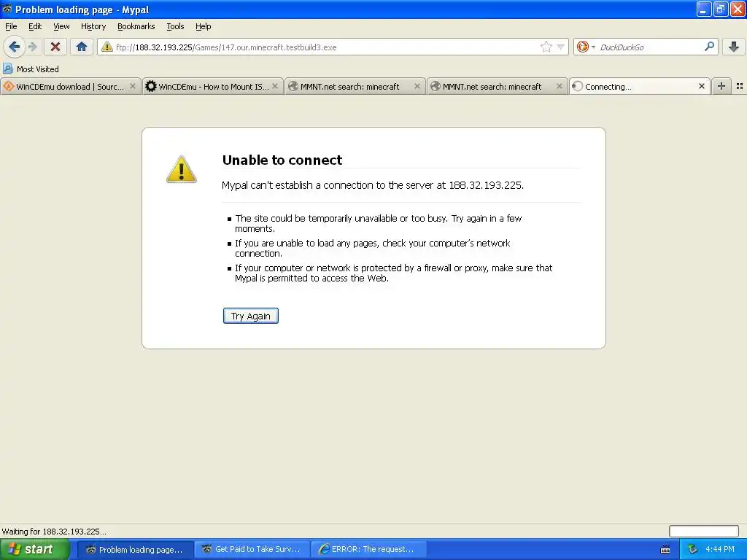
Task: Click the Try Again button
Action: pyautogui.click(x=251, y=316)
